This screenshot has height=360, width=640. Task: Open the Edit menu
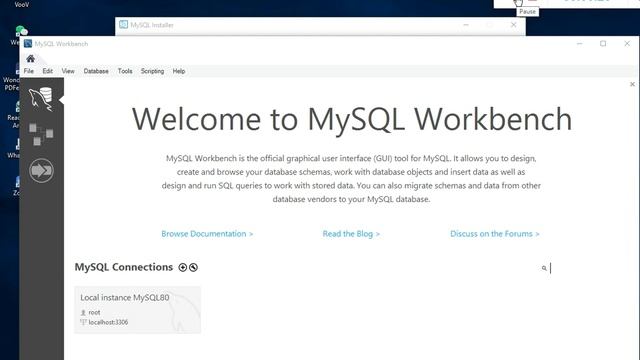pos(47,71)
